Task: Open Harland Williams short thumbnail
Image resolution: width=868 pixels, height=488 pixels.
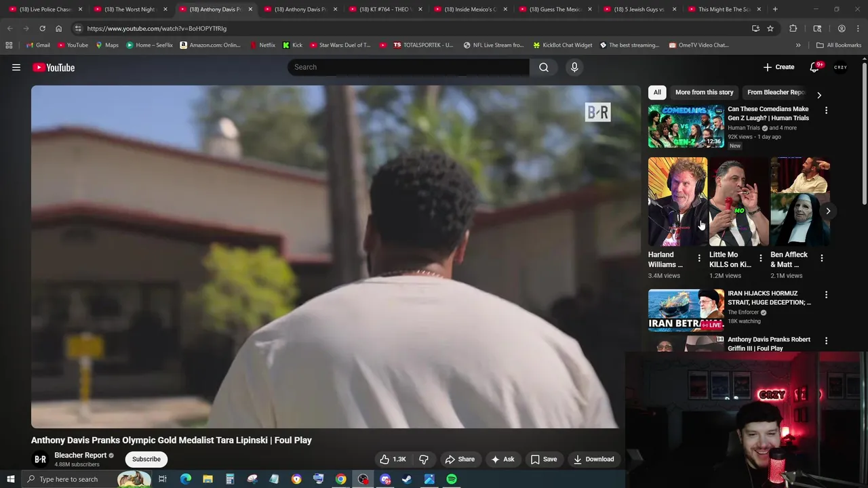Action: tap(677, 202)
